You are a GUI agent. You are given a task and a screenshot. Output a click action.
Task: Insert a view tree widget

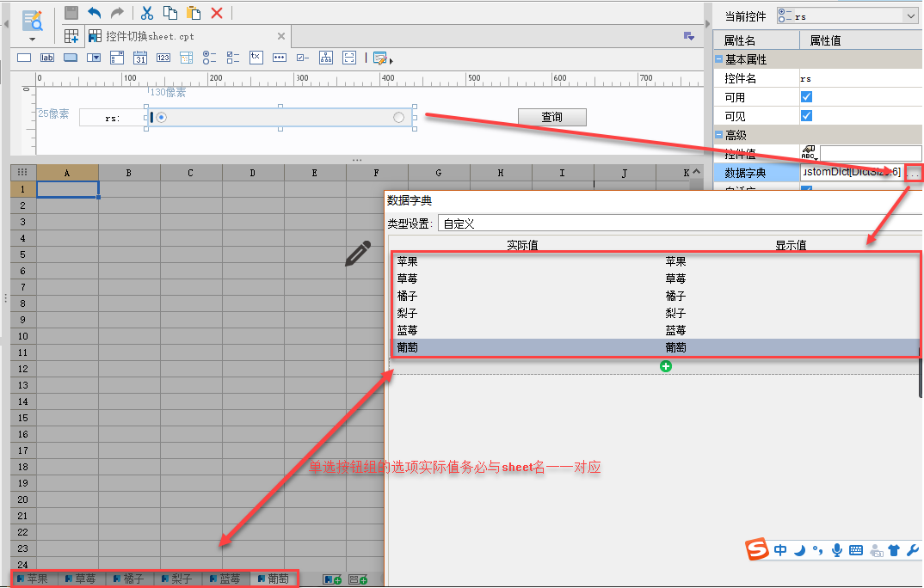326,58
